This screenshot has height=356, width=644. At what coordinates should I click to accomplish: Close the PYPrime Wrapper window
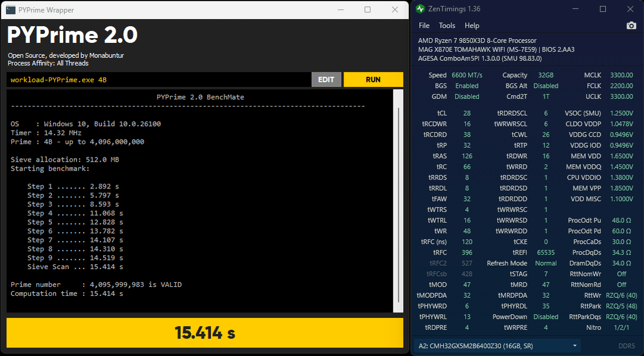[x=395, y=10]
